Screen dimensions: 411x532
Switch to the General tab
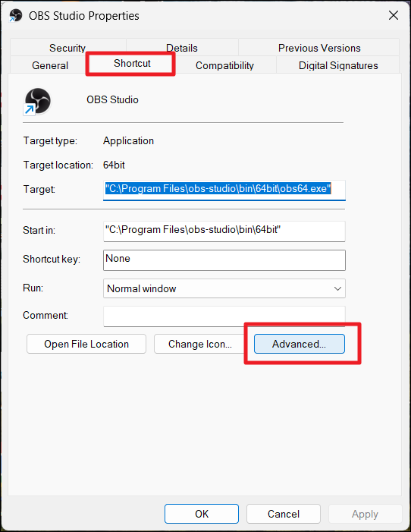pyautogui.click(x=50, y=65)
